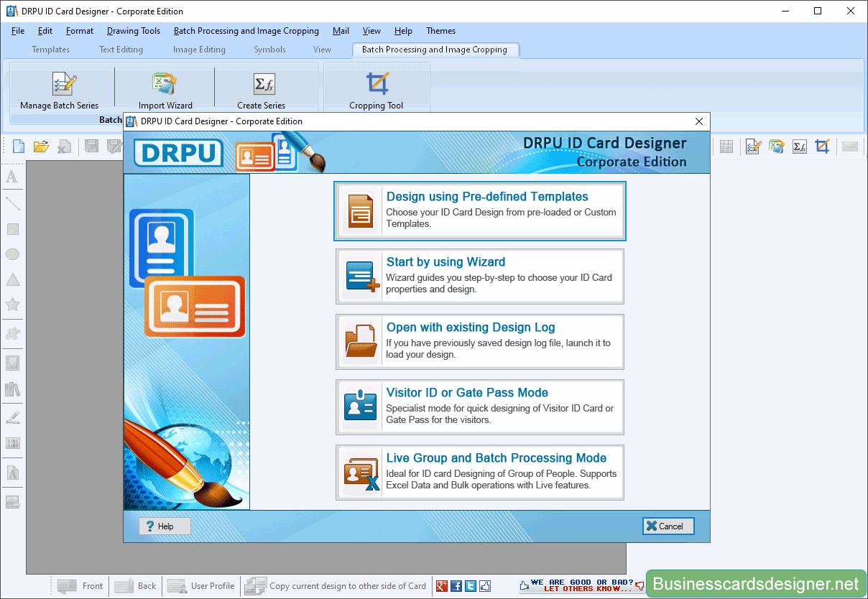The height and width of the screenshot is (599, 868).
Task: Select the Rectangle shape tool
Action: [x=12, y=229]
